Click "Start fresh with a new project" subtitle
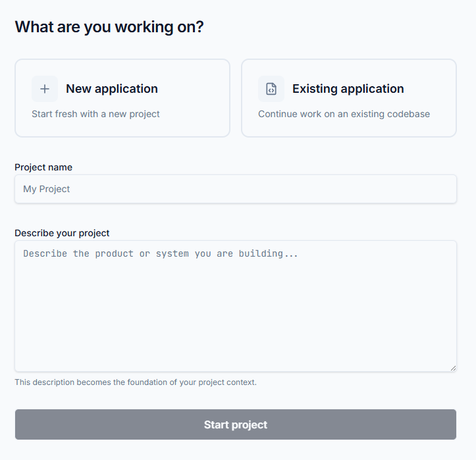Image resolution: width=476 pixels, height=460 pixels. [95, 114]
